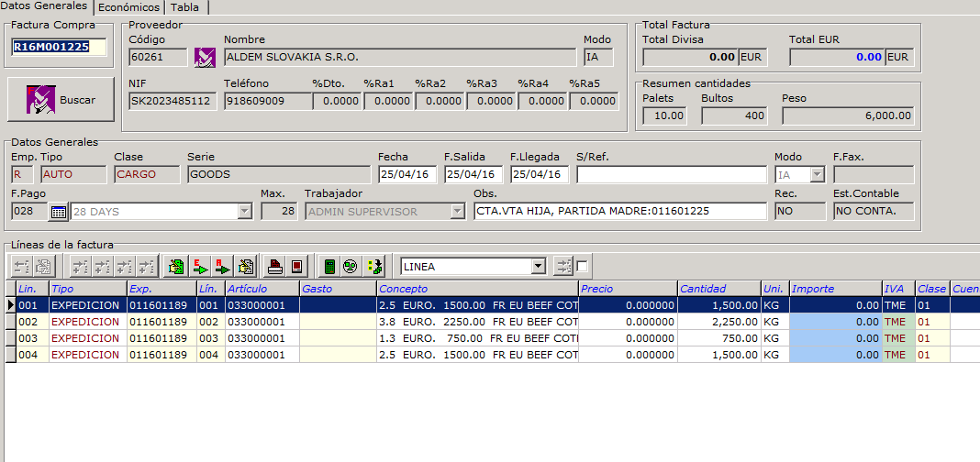This screenshot has width=980, height=462.
Task: Switch to the Económicos tab
Action: [129, 7]
